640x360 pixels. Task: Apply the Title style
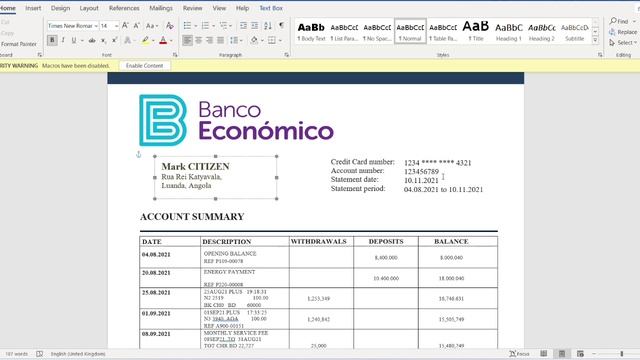click(x=476, y=31)
